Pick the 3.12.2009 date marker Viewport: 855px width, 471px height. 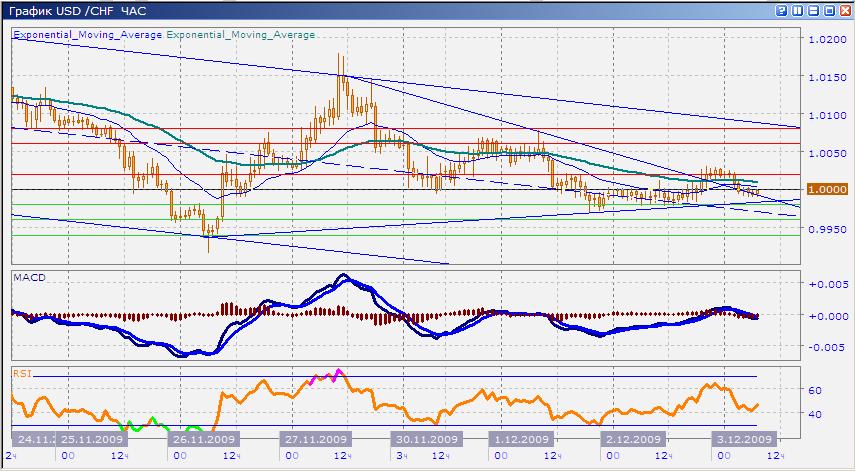[743, 439]
